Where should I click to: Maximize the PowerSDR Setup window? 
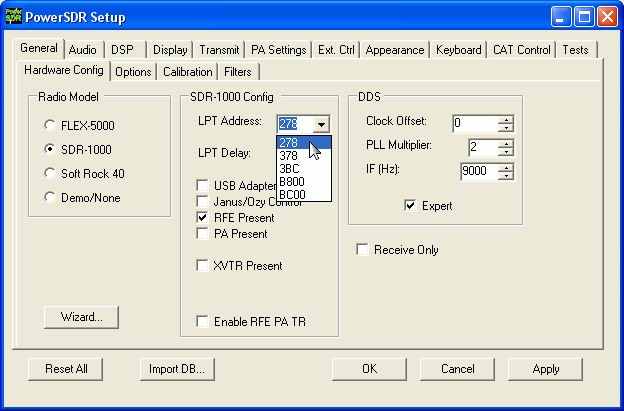coord(584,17)
